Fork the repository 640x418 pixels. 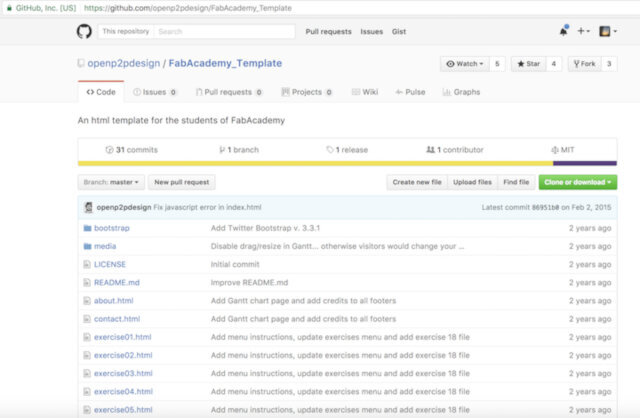(x=584, y=64)
